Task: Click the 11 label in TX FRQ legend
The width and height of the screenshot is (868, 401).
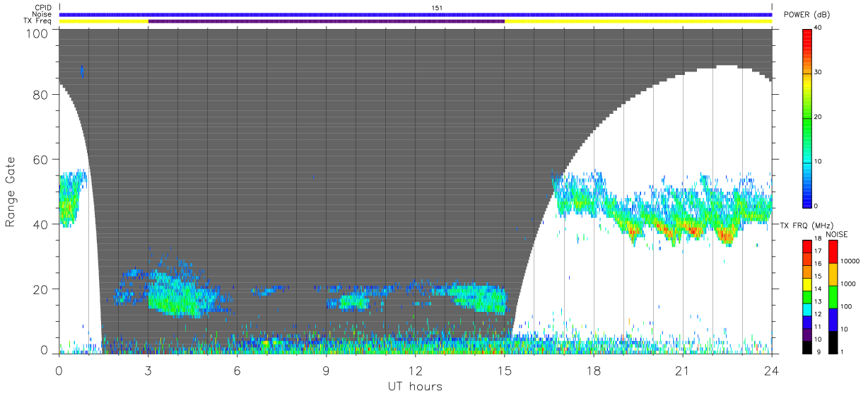Action: pos(818,326)
